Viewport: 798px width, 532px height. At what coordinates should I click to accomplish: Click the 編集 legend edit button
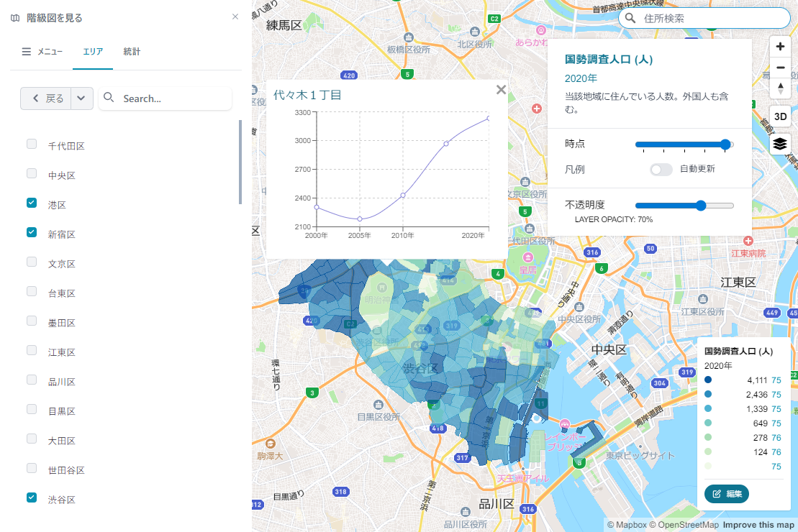tap(726, 494)
